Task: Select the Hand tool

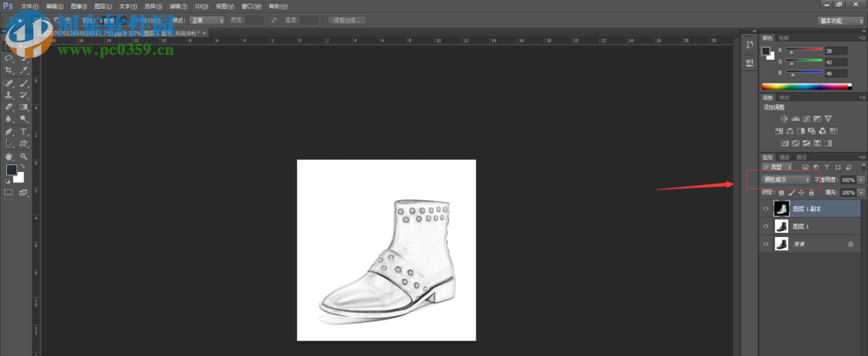Action: [9, 156]
